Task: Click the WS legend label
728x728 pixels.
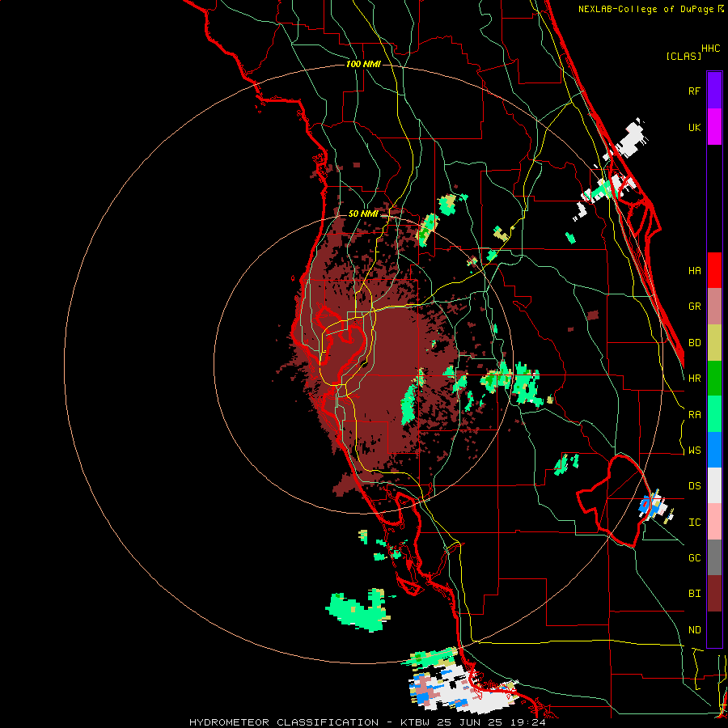Action: [x=694, y=451]
